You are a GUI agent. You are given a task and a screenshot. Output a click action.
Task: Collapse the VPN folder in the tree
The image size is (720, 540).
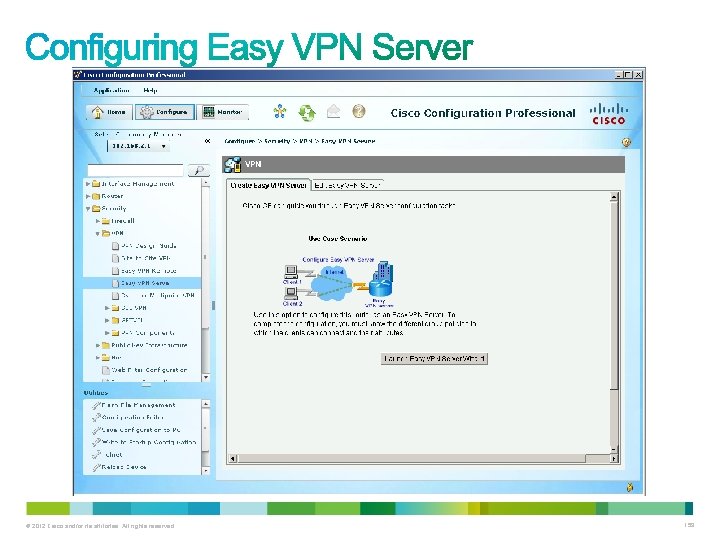pyautogui.click(x=98, y=233)
